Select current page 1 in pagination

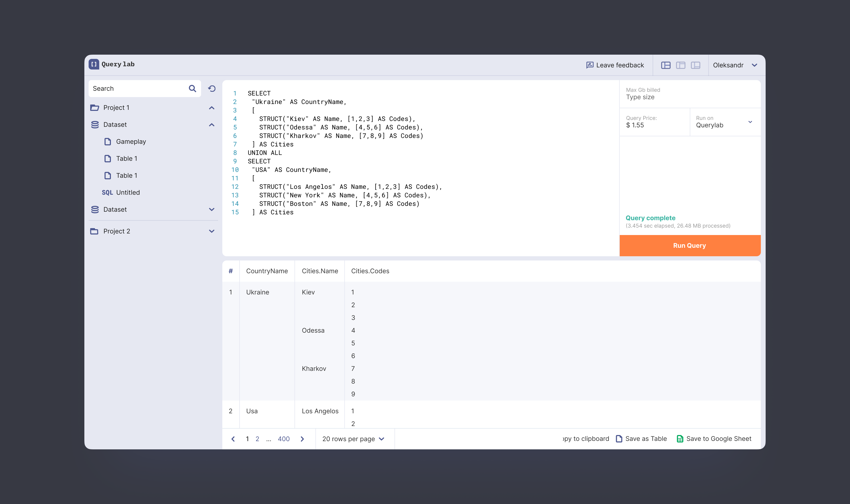[247, 439]
